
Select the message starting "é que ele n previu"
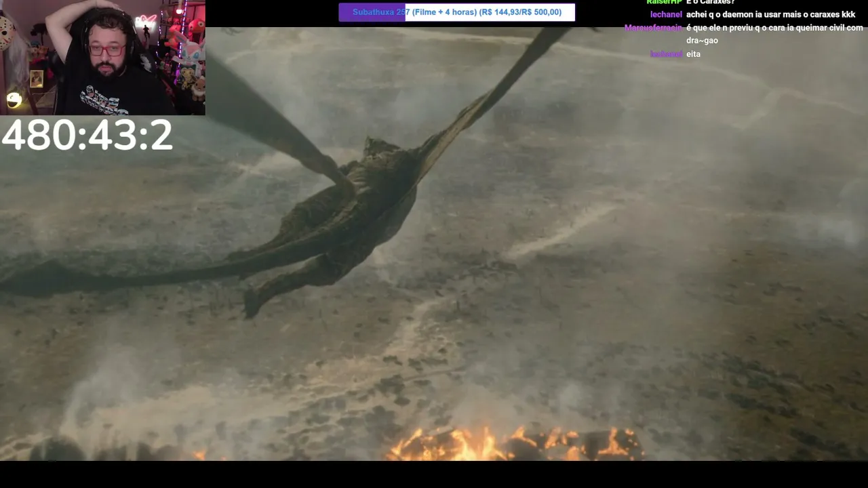[774, 34]
